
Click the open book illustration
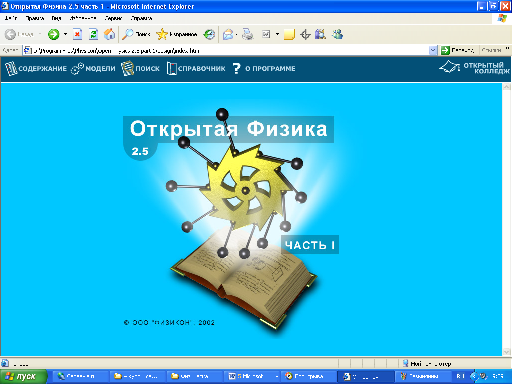tap(244, 278)
